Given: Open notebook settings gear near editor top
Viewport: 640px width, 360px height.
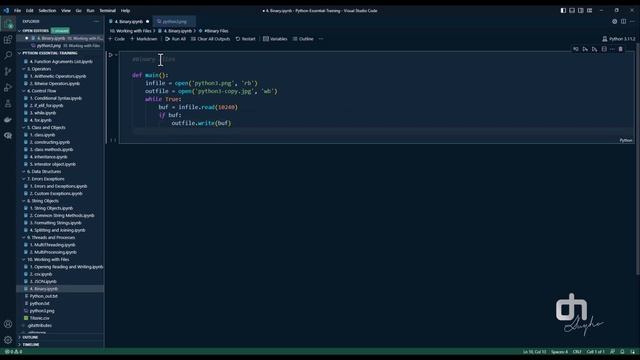Looking at the screenshot, I should click(x=615, y=21).
